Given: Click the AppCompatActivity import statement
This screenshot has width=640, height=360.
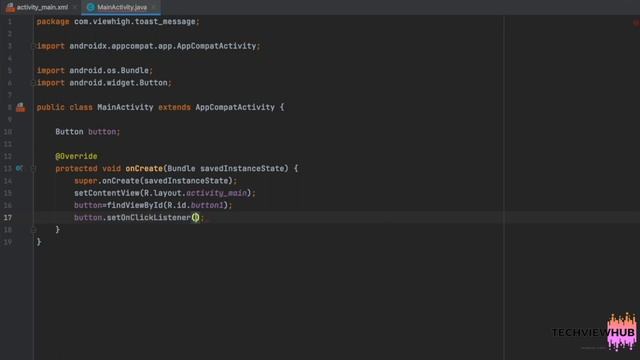Looking at the screenshot, I should pos(148,46).
